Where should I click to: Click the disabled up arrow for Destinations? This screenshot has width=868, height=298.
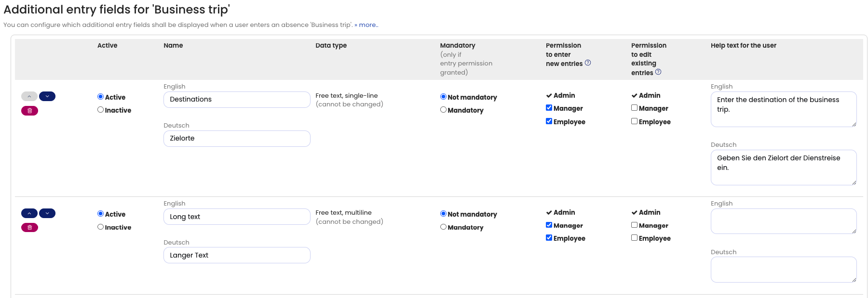point(29,96)
